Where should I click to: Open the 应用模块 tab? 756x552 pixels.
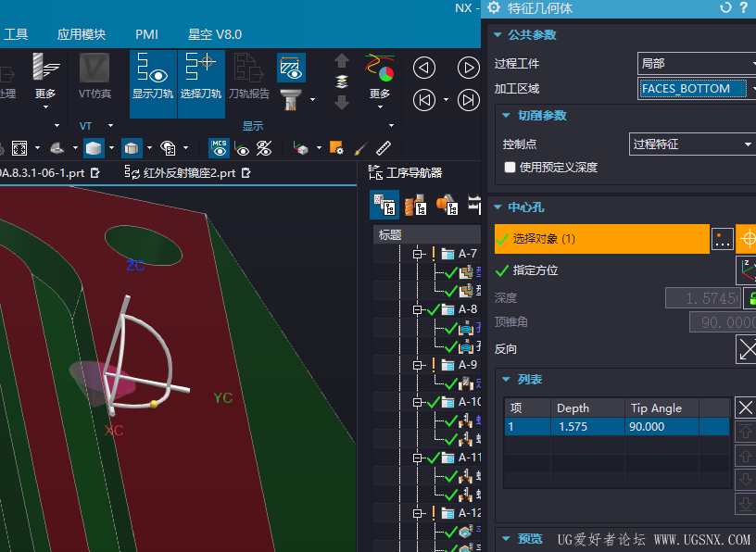[x=81, y=34]
